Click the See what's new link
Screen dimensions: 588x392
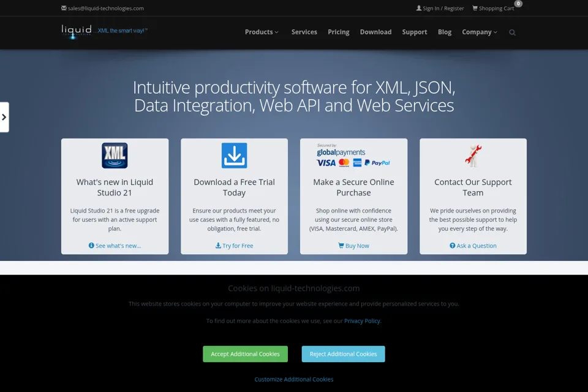[x=115, y=246]
